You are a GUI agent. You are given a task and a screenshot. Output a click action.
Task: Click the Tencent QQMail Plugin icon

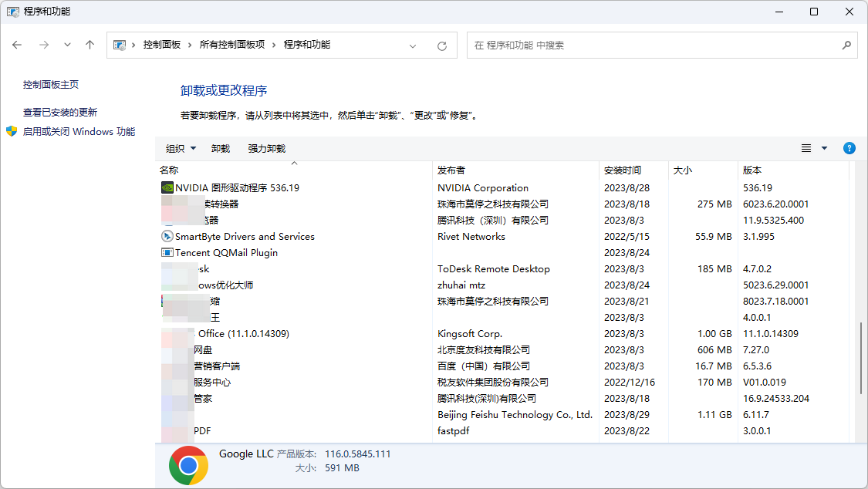click(x=167, y=253)
